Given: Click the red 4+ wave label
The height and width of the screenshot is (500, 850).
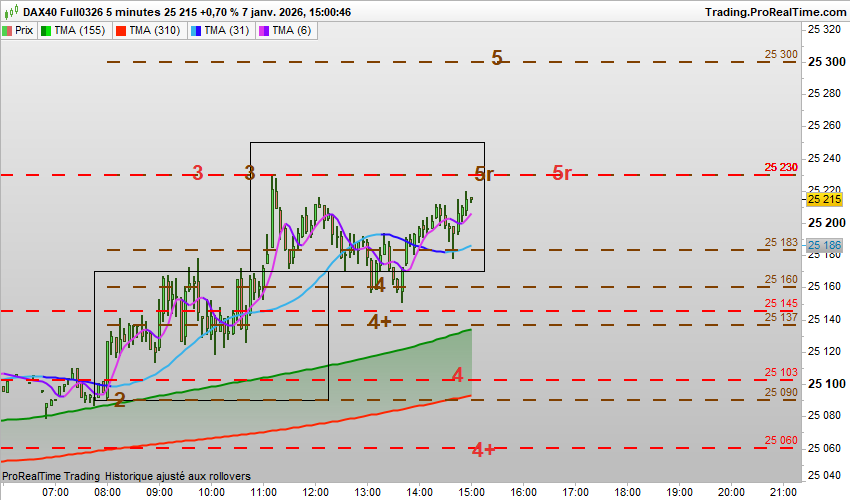Looking at the screenshot, I should pyautogui.click(x=483, y=450).
